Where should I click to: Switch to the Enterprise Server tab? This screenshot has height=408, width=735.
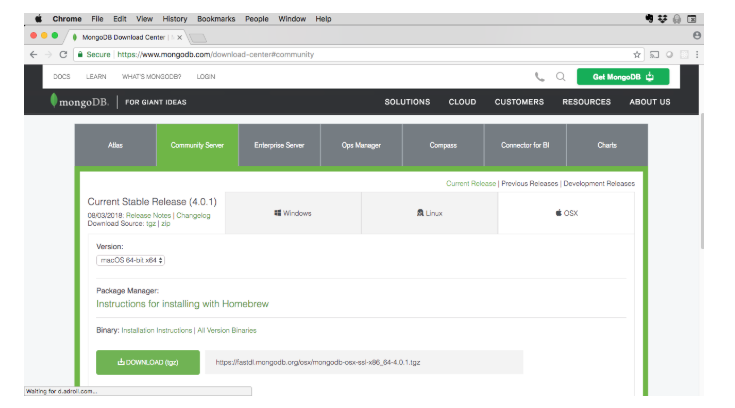pos(279,145)
